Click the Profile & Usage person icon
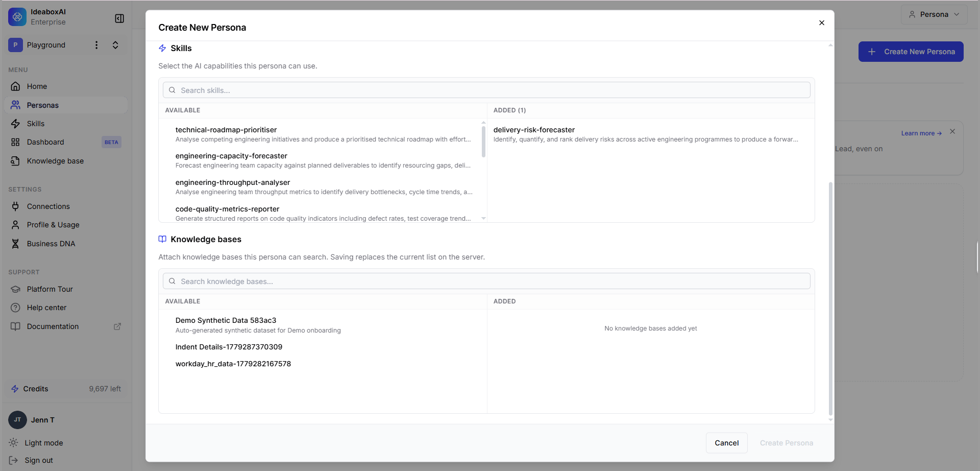The image size is (980, 471). 15,225
